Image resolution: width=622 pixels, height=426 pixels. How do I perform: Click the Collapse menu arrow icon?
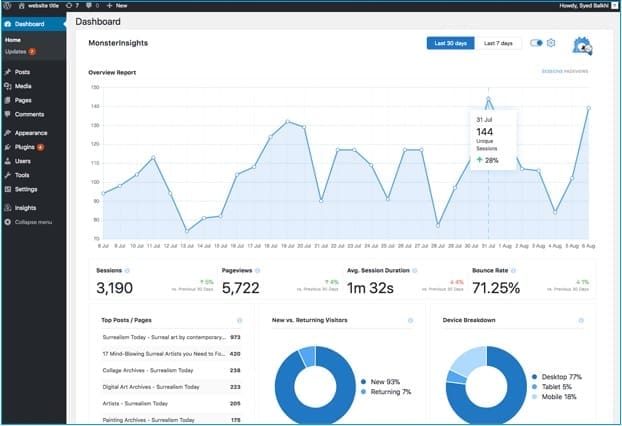8,222
